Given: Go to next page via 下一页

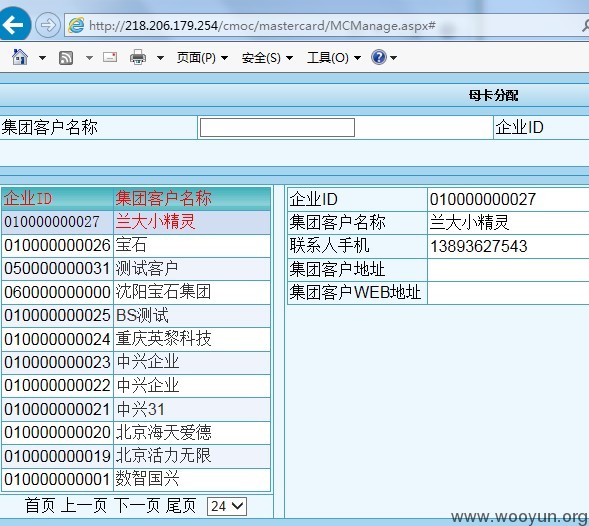Looking at the screenshot, I should [137, 506].
